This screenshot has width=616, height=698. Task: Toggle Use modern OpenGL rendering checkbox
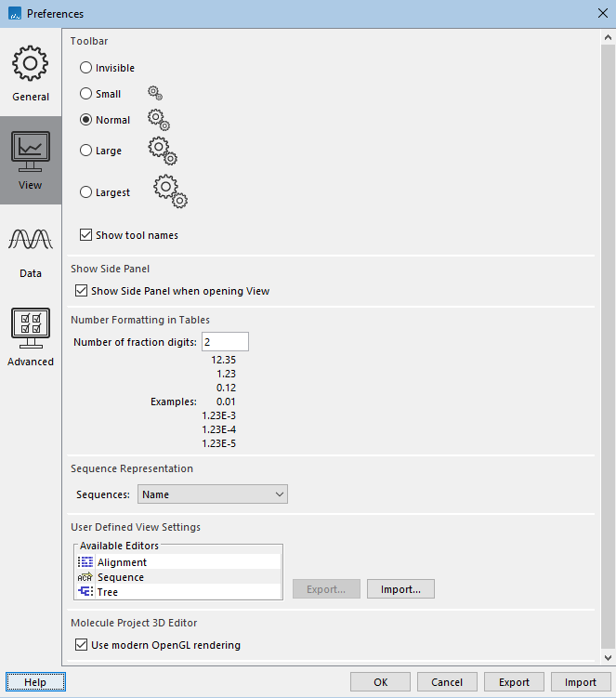80,644
